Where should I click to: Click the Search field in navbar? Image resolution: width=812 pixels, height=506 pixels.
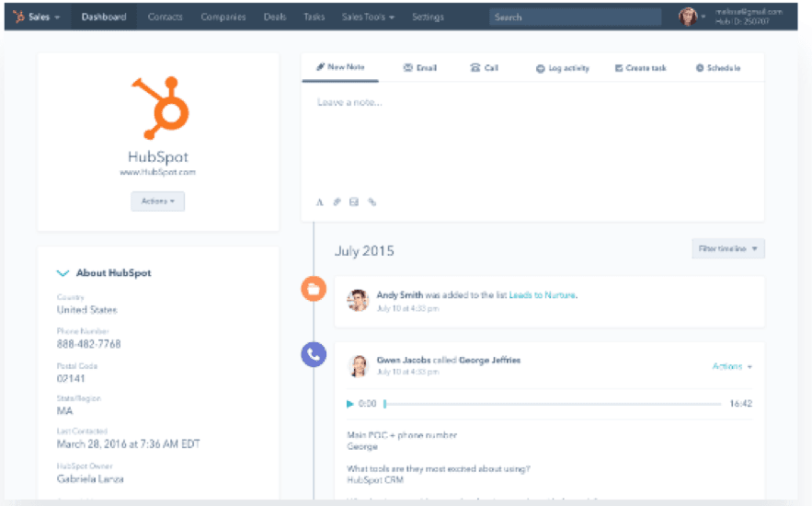(575, 17)
